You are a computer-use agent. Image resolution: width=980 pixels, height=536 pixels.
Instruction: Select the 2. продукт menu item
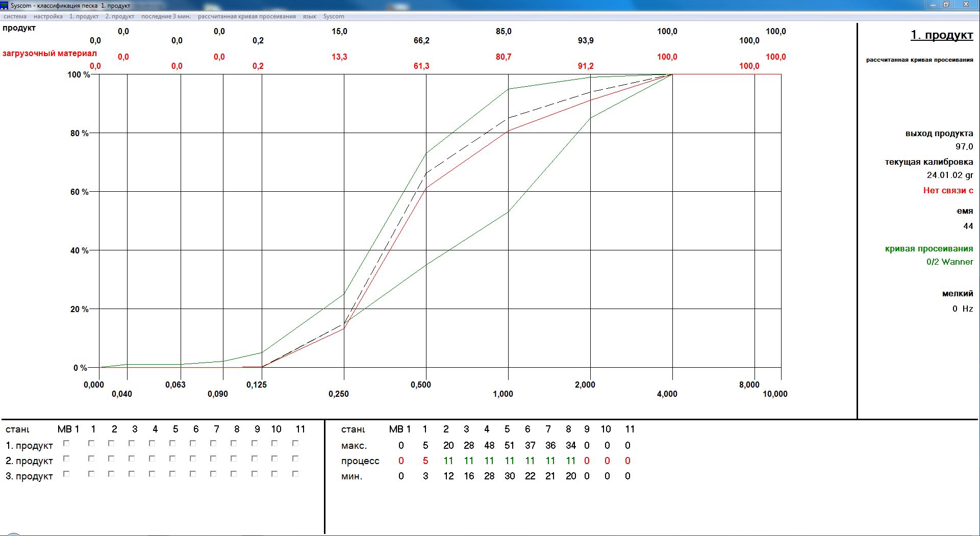(x=119, y=16)
